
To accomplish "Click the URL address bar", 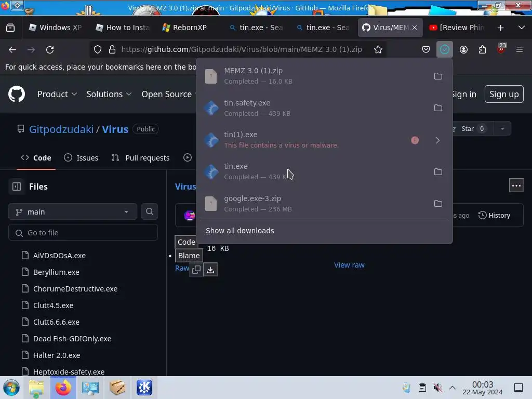I will click(x=241, y=49).
